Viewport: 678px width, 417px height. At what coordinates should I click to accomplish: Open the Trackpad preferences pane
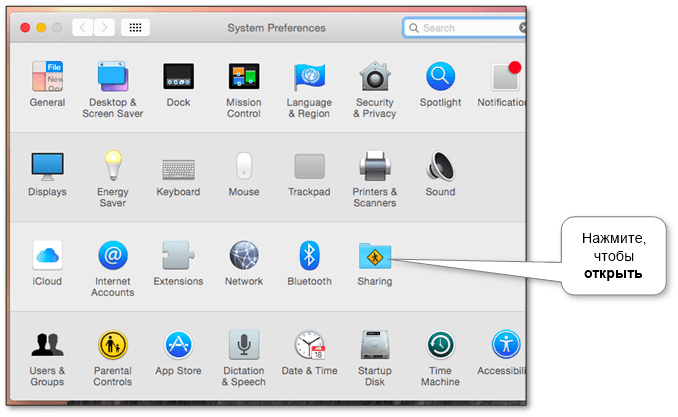coord(309,173)
